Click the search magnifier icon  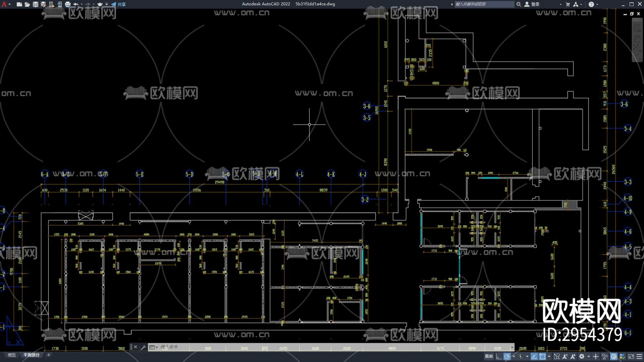click(518, 4)
